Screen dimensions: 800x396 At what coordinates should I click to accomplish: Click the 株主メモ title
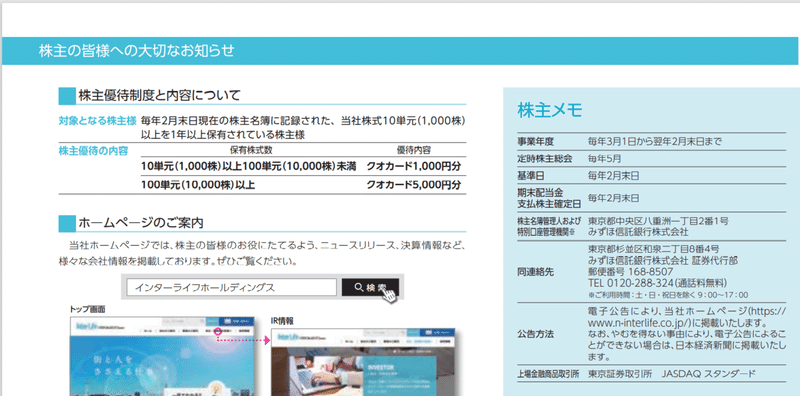550,110
